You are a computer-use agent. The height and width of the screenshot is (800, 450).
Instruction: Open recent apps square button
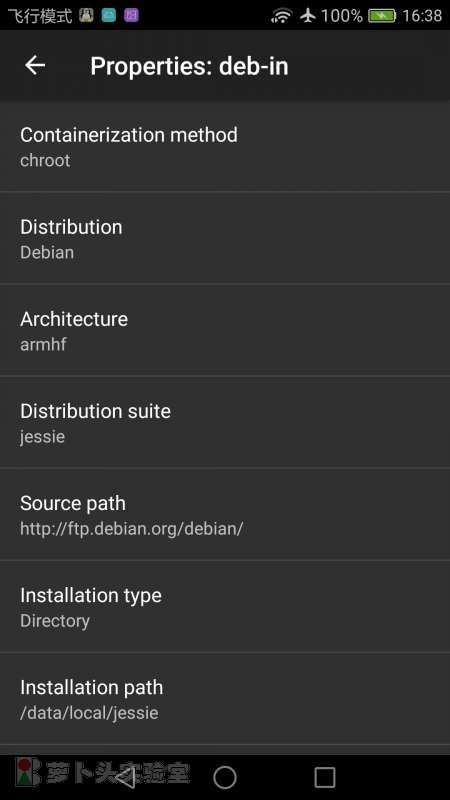pos(324,778)
